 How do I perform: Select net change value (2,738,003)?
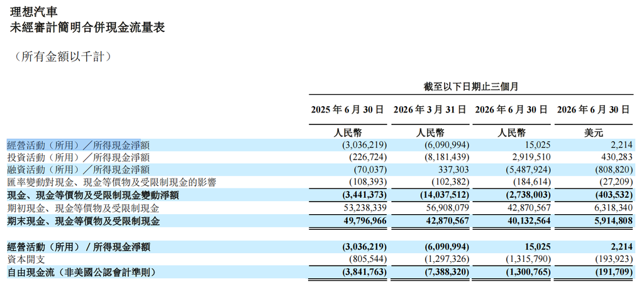pyautogui.click(x=528, y=195)
